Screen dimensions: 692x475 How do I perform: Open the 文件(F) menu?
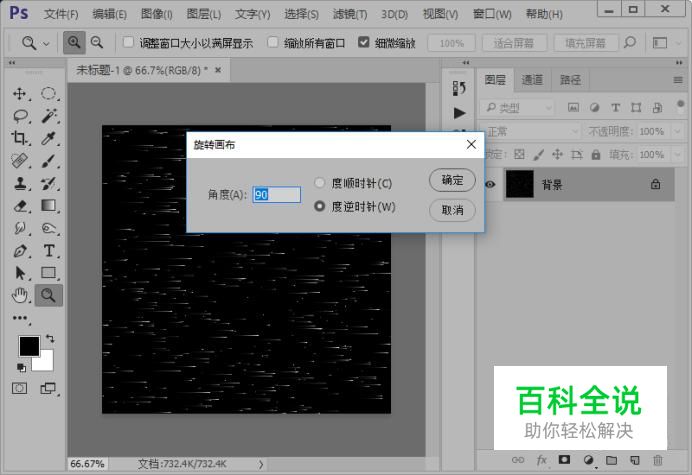point(61,14)
